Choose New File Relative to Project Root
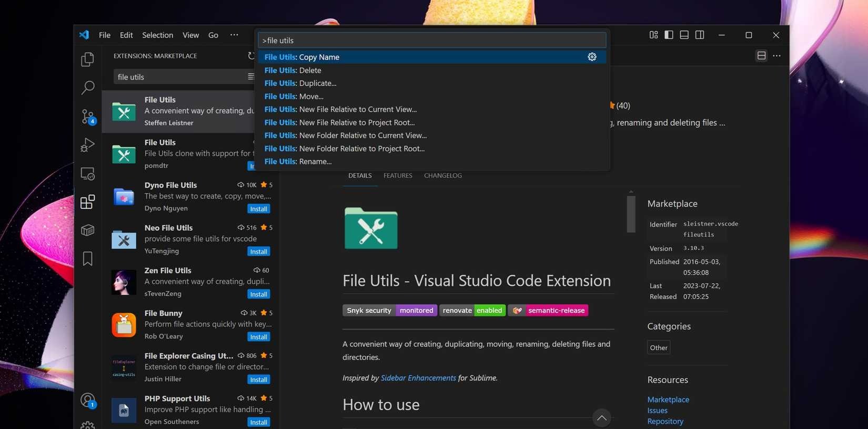This screenshot has width=868, height=429. click(432, 122)
